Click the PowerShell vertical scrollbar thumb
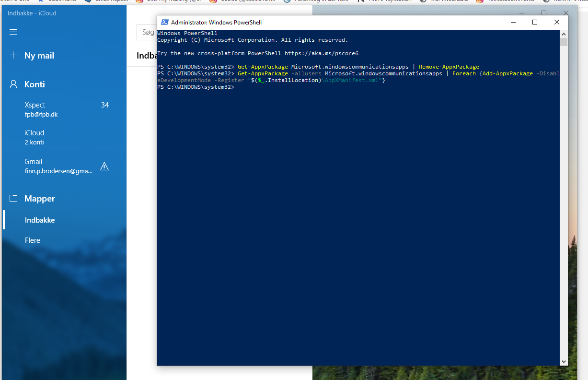The height and width of the screenshot is (380, 588). pos(564,42)
